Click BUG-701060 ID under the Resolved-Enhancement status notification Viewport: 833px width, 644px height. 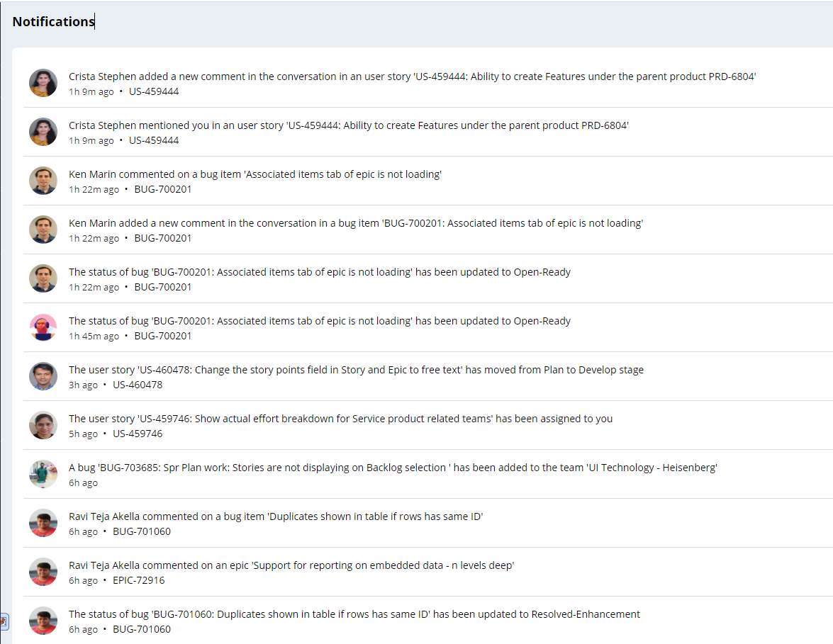[142, 628]
